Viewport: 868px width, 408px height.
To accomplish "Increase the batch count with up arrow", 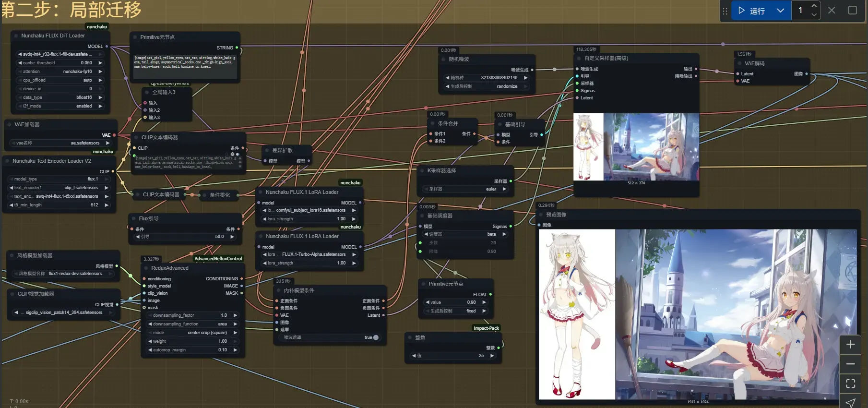I will pos(814,6).
